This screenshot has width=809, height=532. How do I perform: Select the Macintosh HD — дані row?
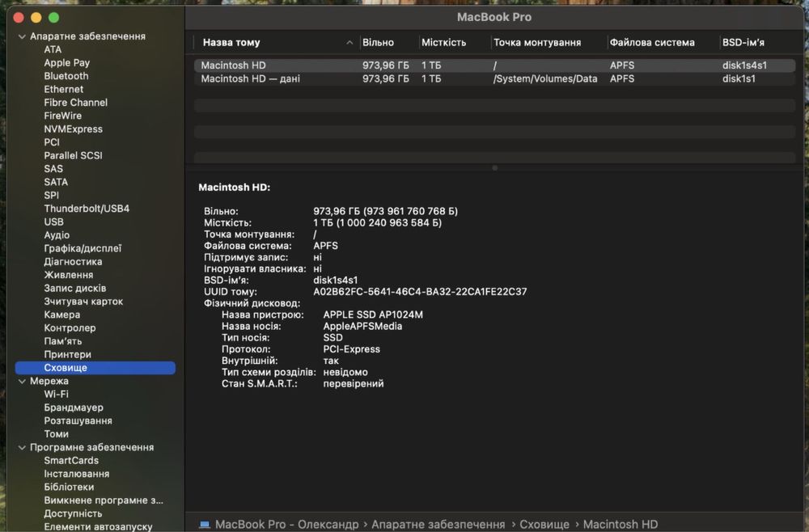pyautogui.click(x=494, y=79)
